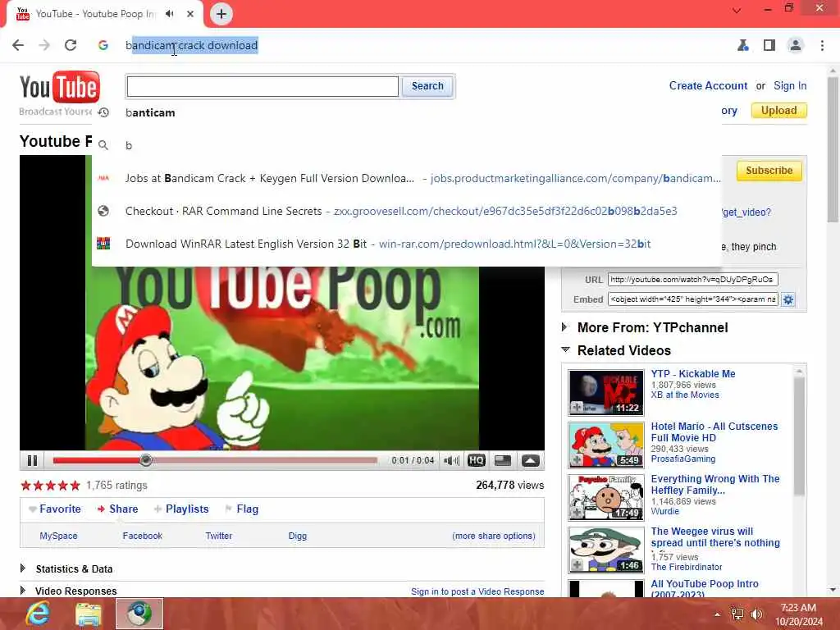This screenshot has width=840, height=630.
Task: Open the system tray volume icon
Action: coord(756,614)
